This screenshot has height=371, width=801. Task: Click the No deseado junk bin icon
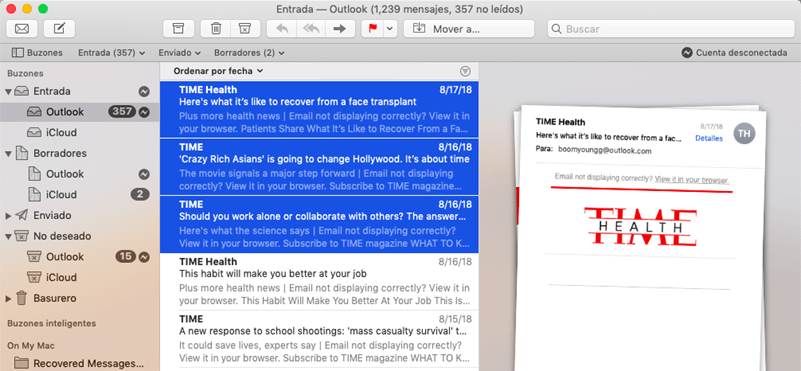22,236
